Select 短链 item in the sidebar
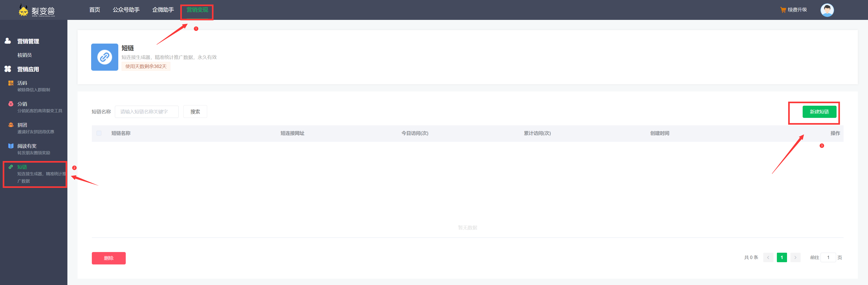Screen dimensions: 868x285 click(22, 167)
